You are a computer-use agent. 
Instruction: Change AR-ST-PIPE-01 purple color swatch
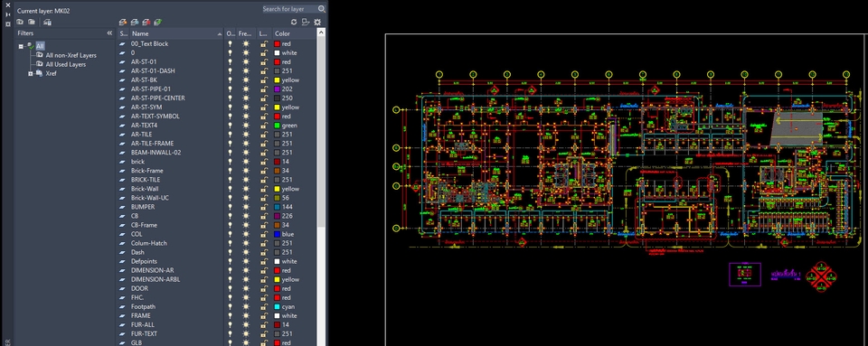(278, 89)
